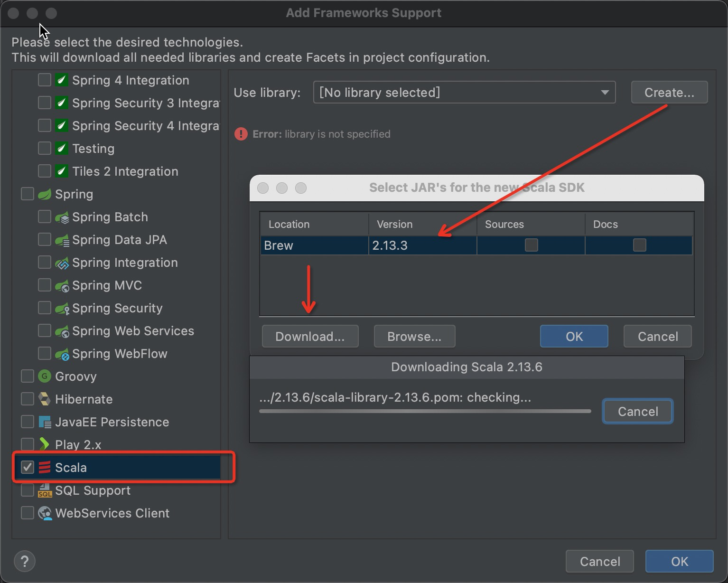Screen dimensions: 728x583
Task: Click the Spring leaf icon
Action: [x=44, y=194]
